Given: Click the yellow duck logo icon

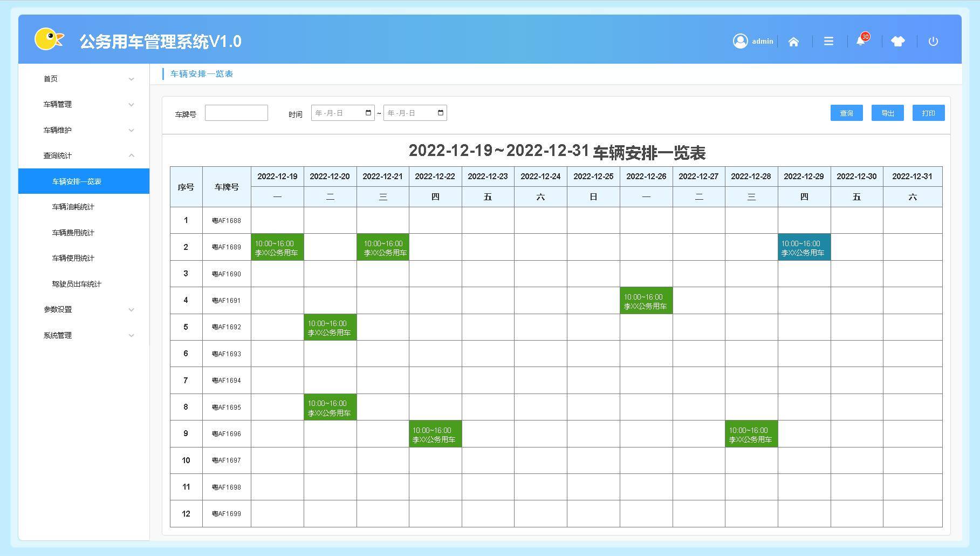Looking at the screenshot, I should point(49,39).
